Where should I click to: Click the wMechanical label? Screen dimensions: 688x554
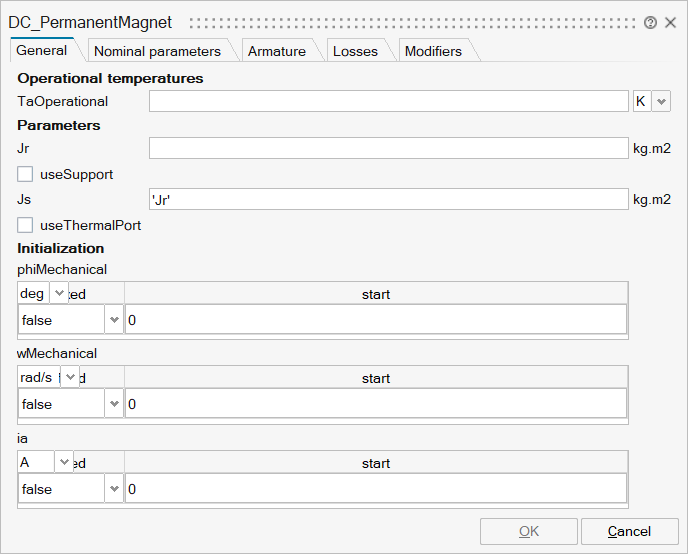coord(57,354)
